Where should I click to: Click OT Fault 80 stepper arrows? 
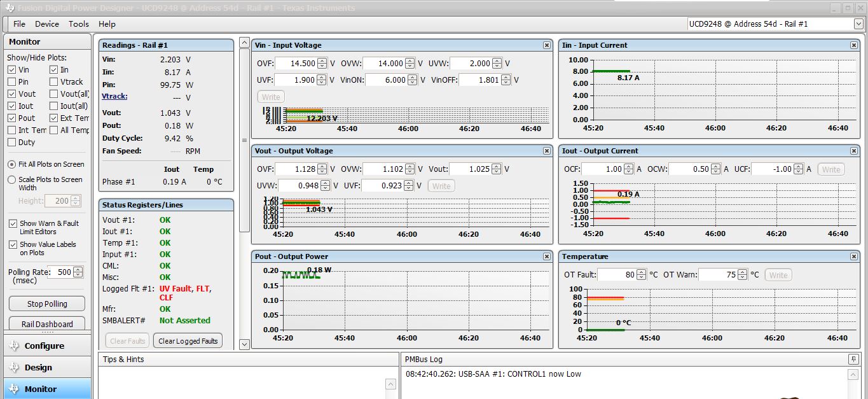tap(641, 275)
